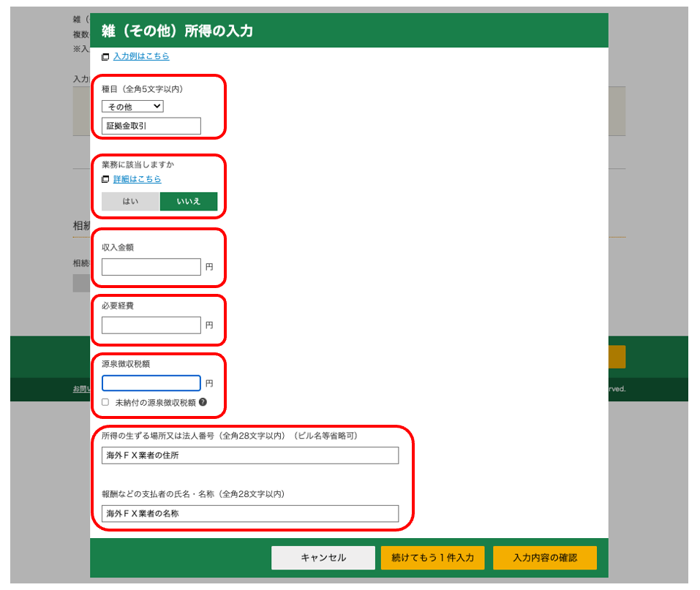The image size is (700, 590).
Task: Click the 収入金額 amount field
Action: [x=151, y=267]
